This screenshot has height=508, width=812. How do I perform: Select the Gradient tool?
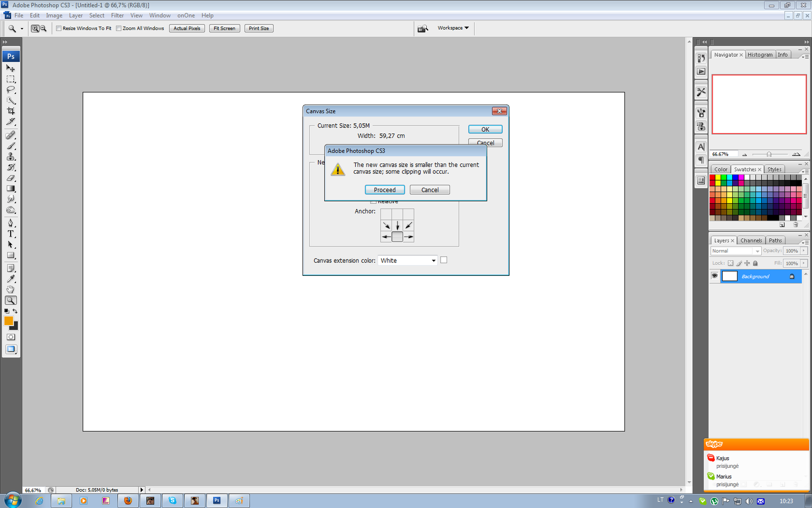point(11,188)
